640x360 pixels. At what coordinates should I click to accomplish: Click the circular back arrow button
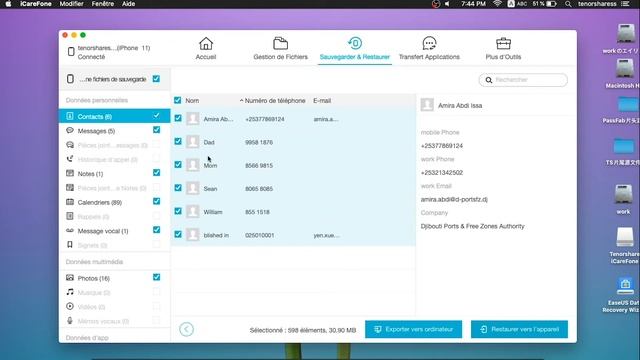(187, 329)
